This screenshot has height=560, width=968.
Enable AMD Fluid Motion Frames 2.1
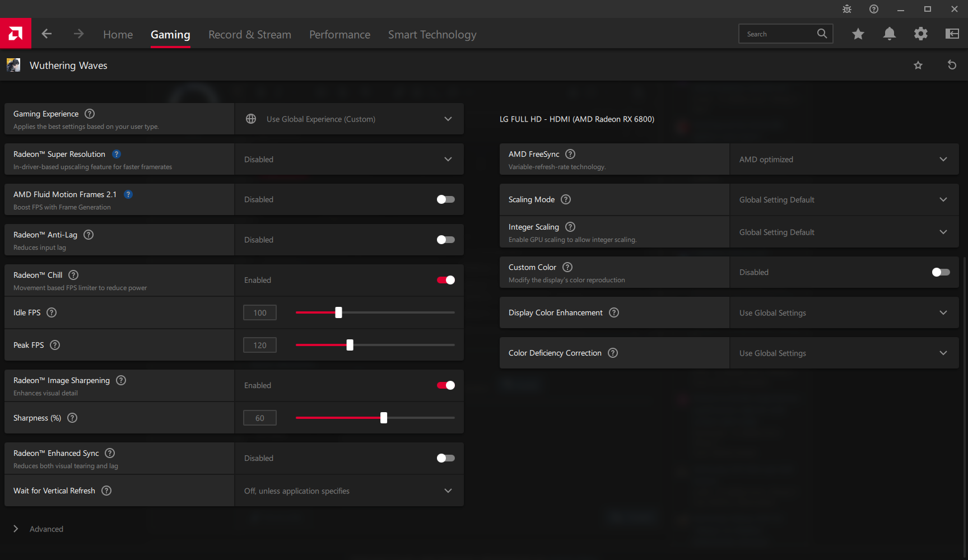pyautogui.click(x=445, y=199)
